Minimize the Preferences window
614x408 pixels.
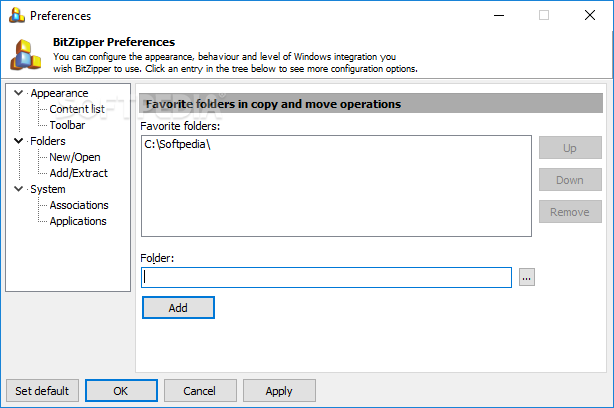pyautogui.click(x=499, y=16)
